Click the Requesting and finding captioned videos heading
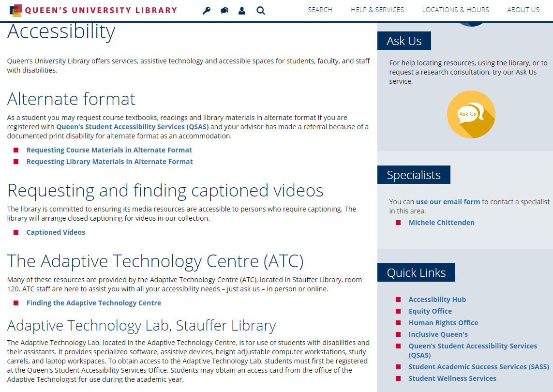 point(165,191)
